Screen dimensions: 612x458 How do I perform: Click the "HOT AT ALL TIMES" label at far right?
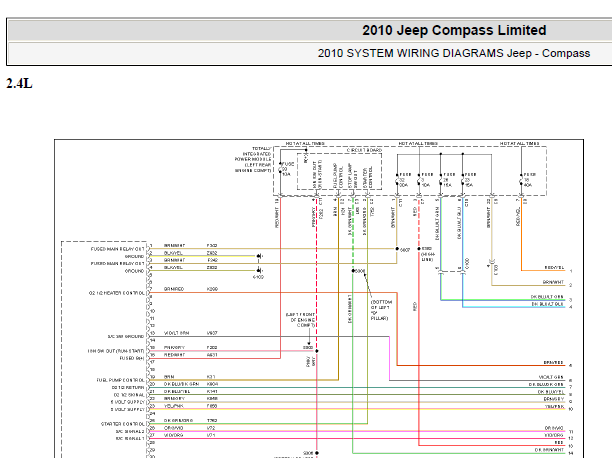tap(519, 144)
